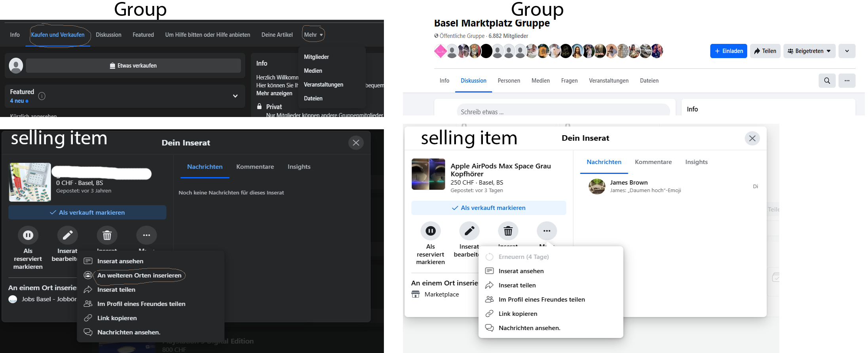Open the Beigetreten dropdown
This screenshot has height=353, width=868.
(809, 51)
